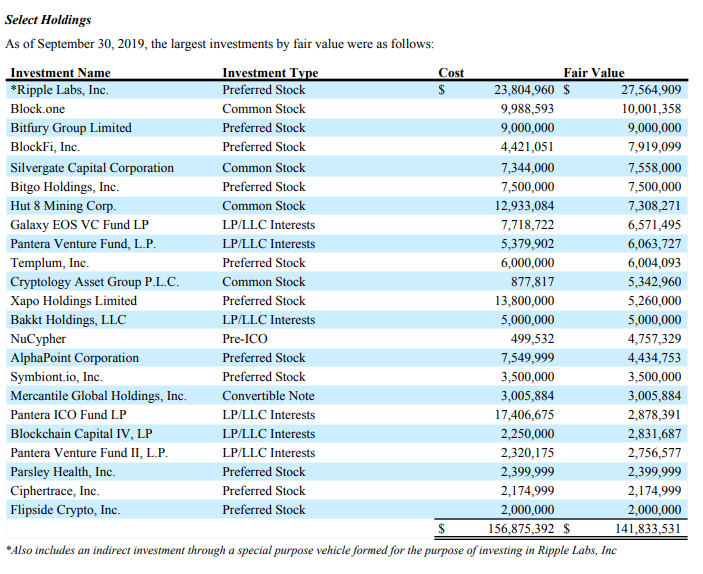This screenshot has width=703, height=574.
Task: Select 'Xapo Holdings Limited' name
Action: click(x=74, y=300)
